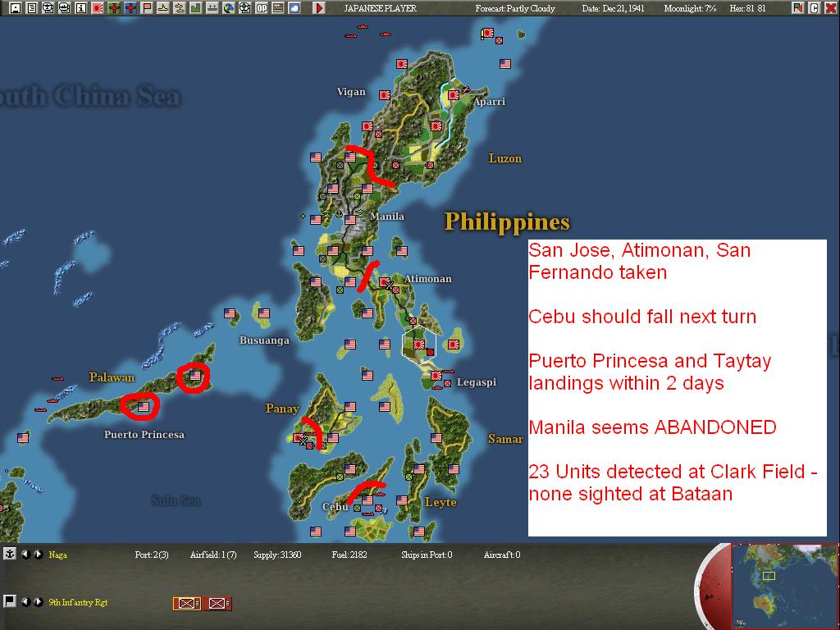
Task: Select the highlighted first infantry unit counter
Action: (x=187, y=604)
